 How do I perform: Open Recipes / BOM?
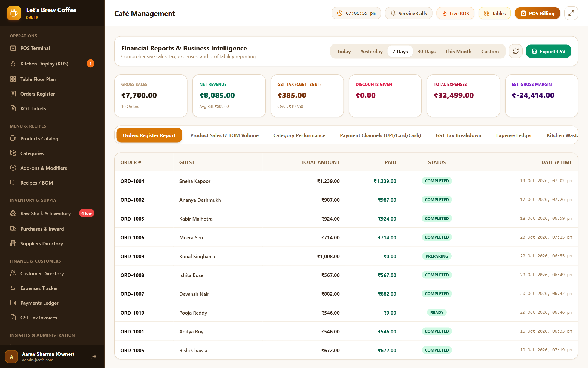52,183
